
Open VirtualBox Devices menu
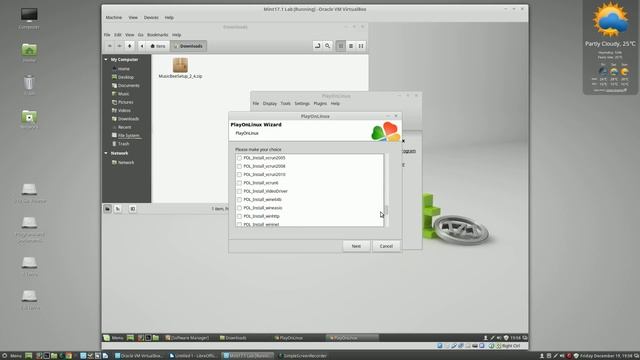(x=151, y=18)
